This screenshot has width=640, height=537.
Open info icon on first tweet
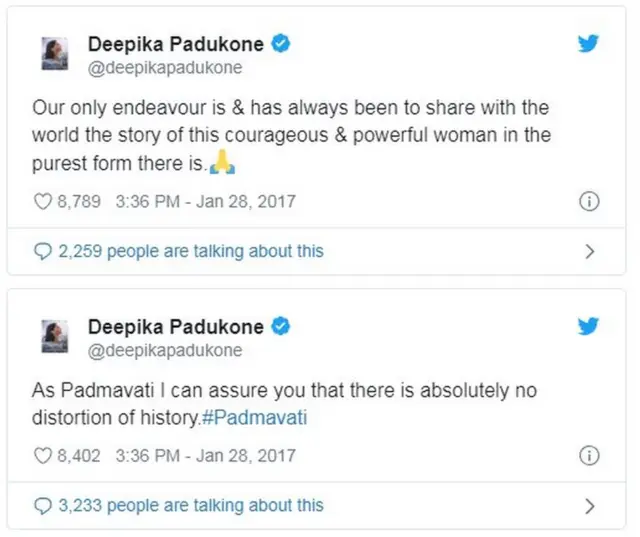[589, 201]
